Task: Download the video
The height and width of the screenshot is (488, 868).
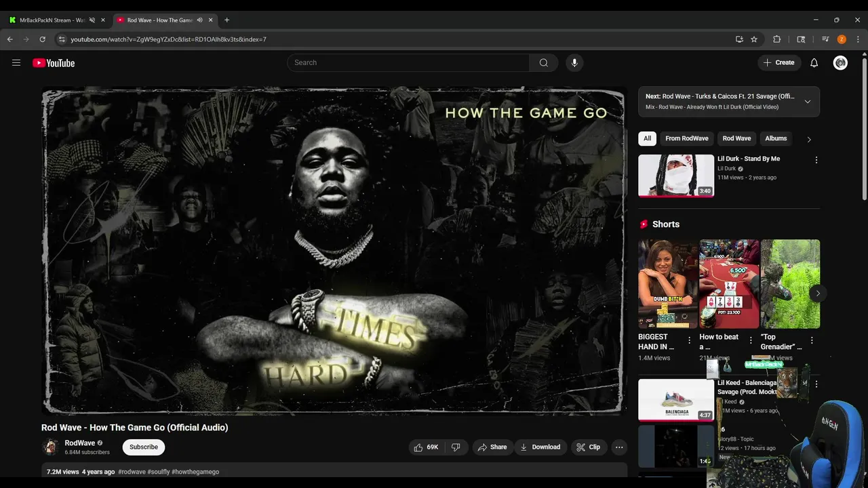Action: click(x=540, y=447)
